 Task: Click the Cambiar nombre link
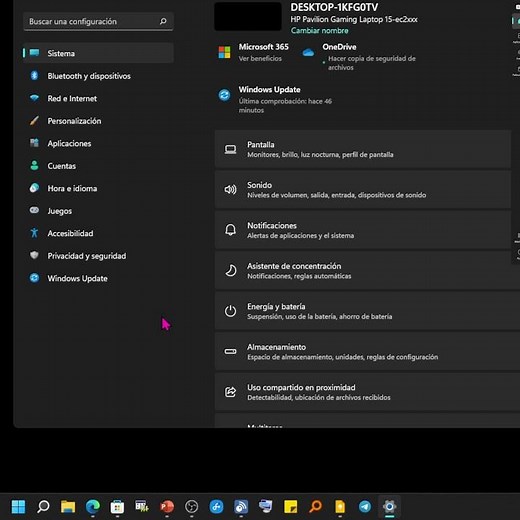pos(319,31)
